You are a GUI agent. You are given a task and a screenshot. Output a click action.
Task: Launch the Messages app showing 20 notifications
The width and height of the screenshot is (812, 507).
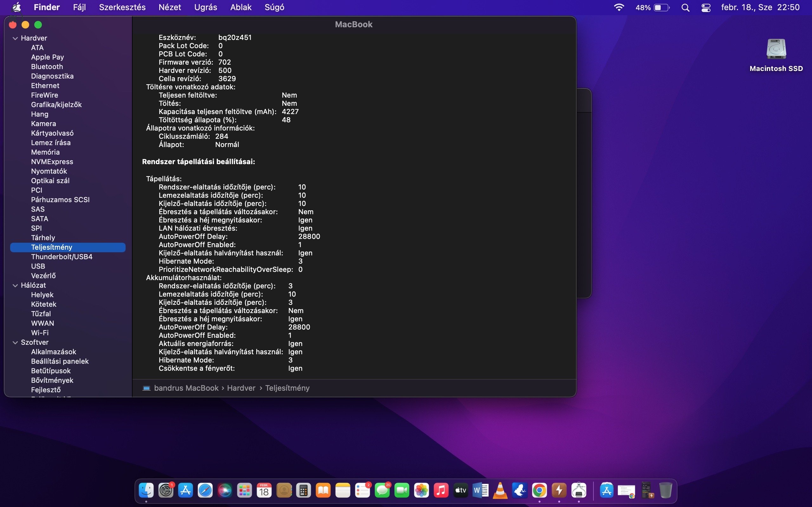click(x=383, y=490)
